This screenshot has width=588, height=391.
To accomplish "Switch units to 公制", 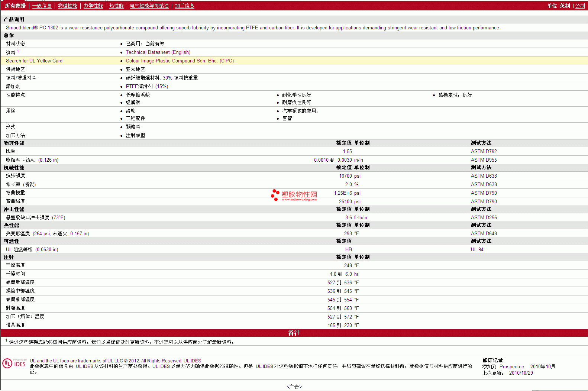I will coord(580,6).
